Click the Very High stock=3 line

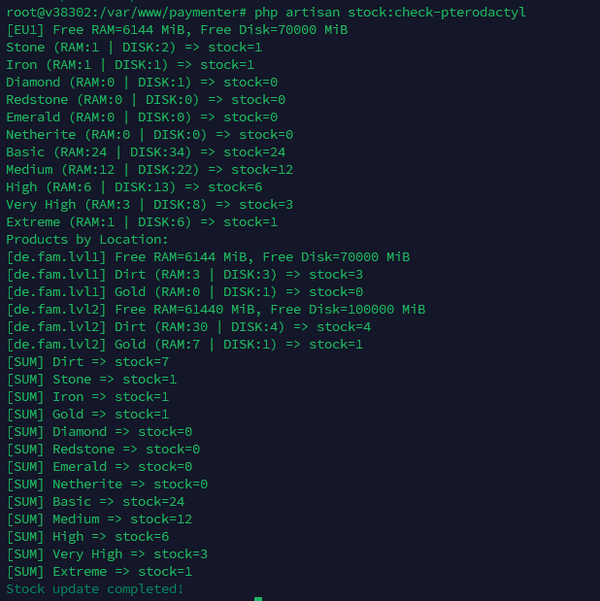[x=150, y=205]
